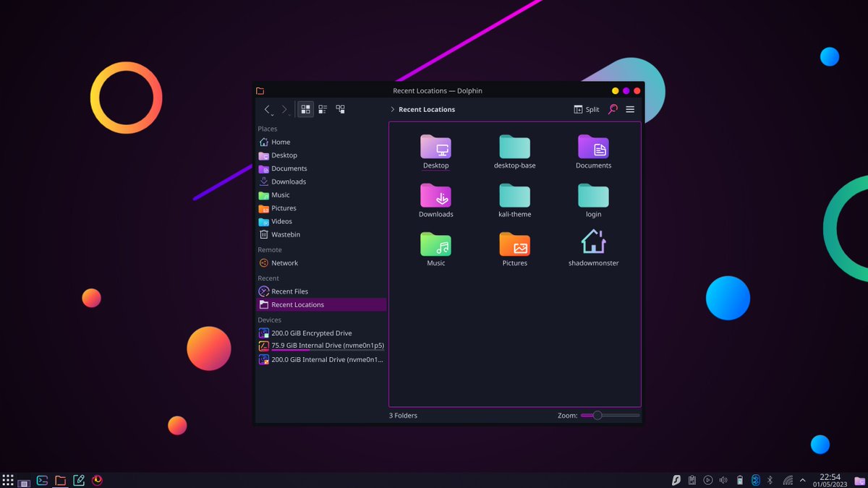Go forward with the right arrow button
The height and width of the screenshot is (488, 868).
click(284, 109)
